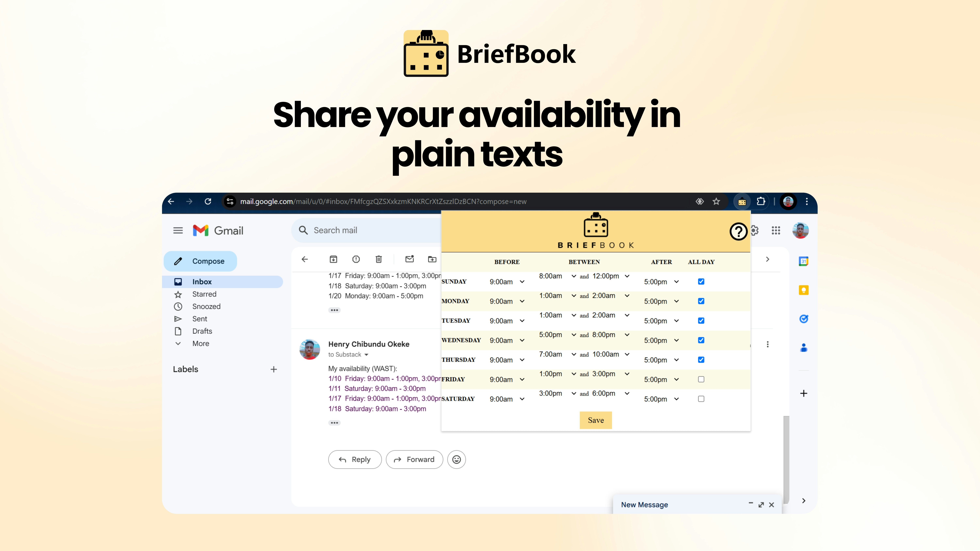Open the browser extensions puzzle icon
This screenshot has width=980, height=551.
(761, 201)
